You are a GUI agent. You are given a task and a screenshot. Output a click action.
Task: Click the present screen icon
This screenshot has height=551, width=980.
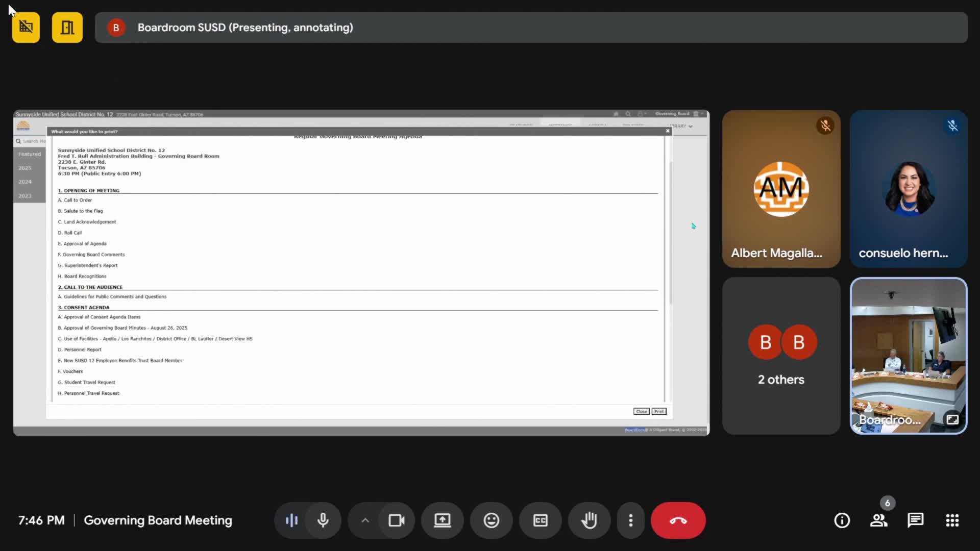click(442, 520)
